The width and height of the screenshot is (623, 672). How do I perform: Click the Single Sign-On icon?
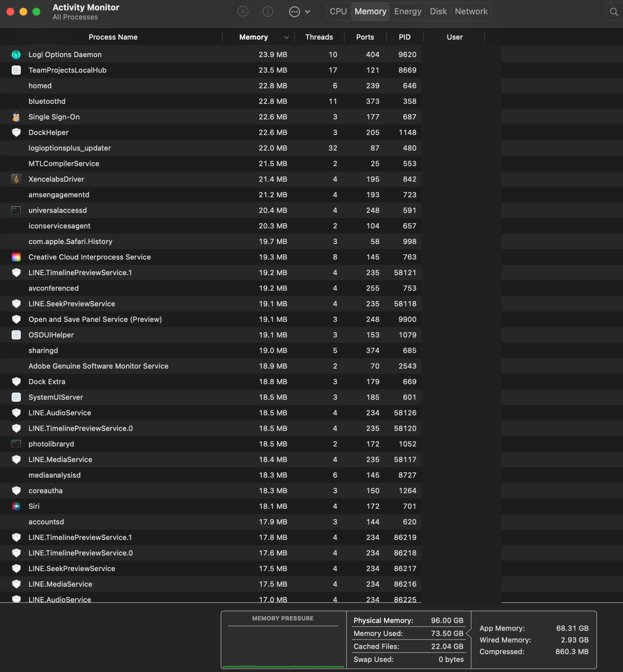point(16,117)
